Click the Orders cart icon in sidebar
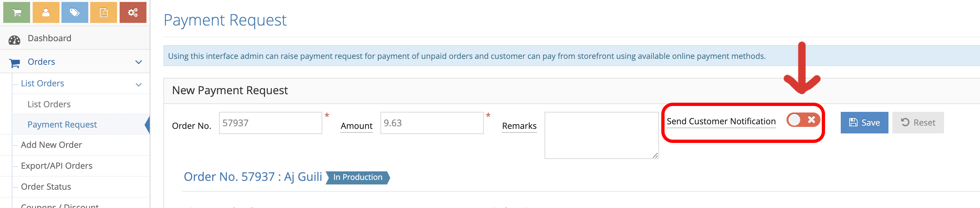This screenshot has width=980, height=208. point(14,63)
